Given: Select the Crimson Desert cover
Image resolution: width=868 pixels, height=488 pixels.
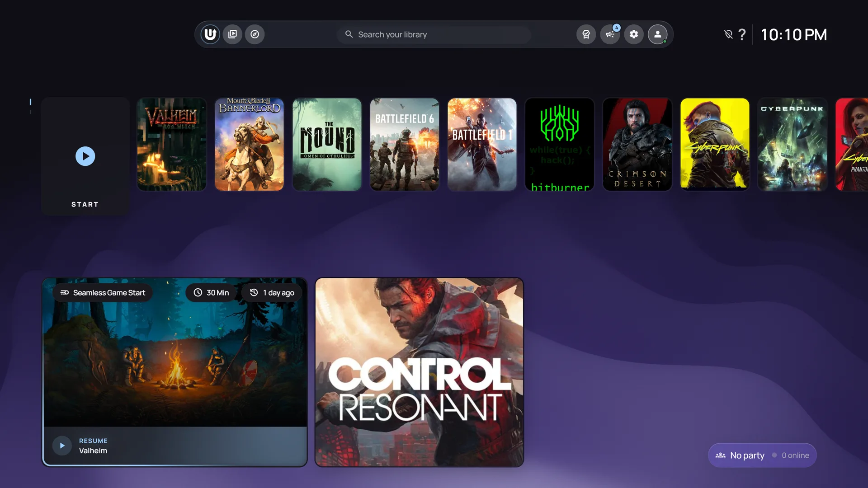Looking at the screenshot, I should click(x=637, y=145).
